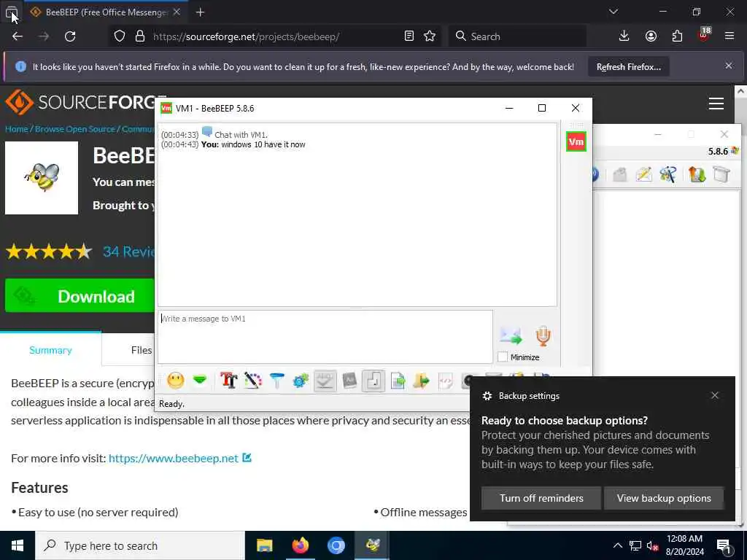
Task: Click the grey bin icon in background BeeBEEP window
Action: [721, 174]
